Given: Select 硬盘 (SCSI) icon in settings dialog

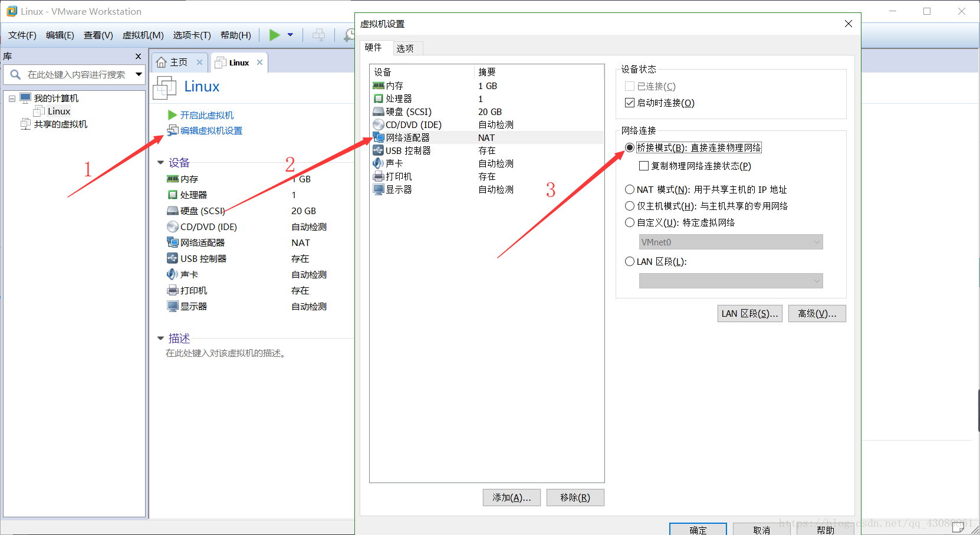Looking at the screenshot, I should point(379,111).
